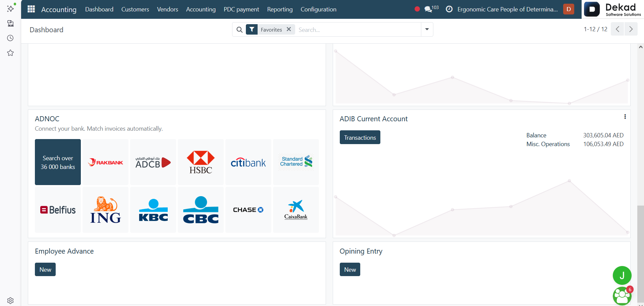Select the Standard Chartered logo
Screen dimensions: 644x306
(x=296, y=162)
